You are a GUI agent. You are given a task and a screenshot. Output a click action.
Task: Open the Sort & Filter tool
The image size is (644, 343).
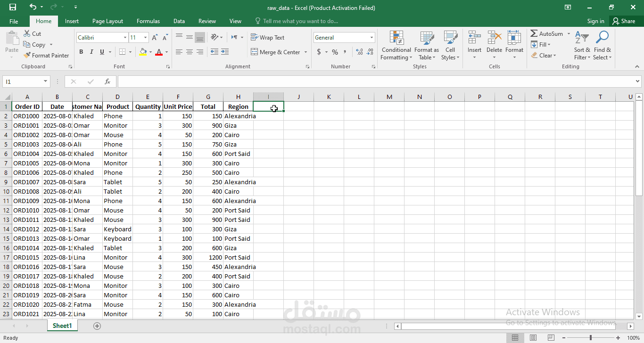[x=582, y=46]
